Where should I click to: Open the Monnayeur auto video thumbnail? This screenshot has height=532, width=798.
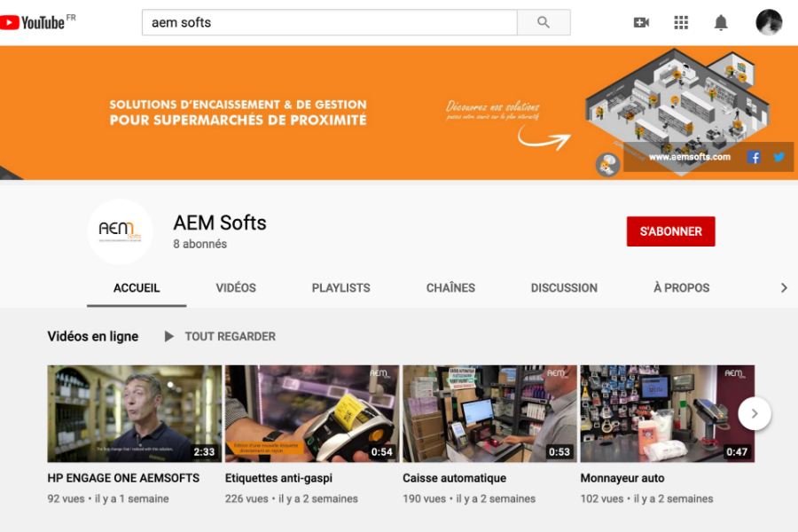(667, 413)
